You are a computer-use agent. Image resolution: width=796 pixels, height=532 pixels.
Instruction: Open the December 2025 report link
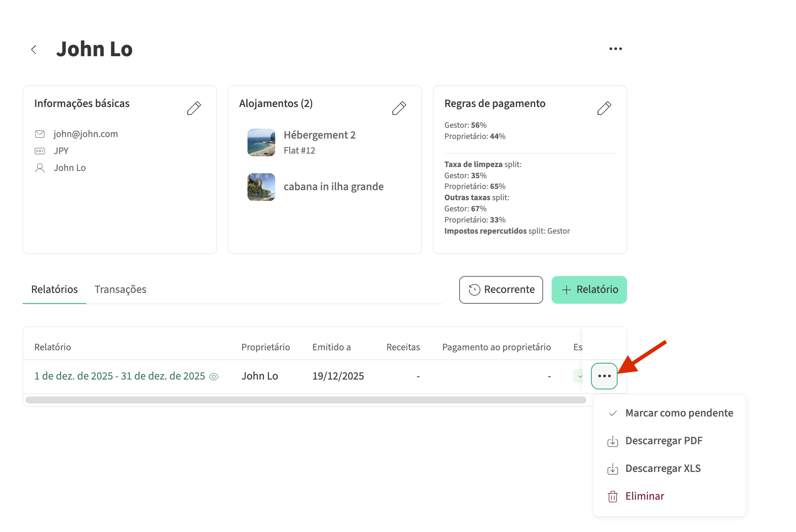click(x=119, y=376)
